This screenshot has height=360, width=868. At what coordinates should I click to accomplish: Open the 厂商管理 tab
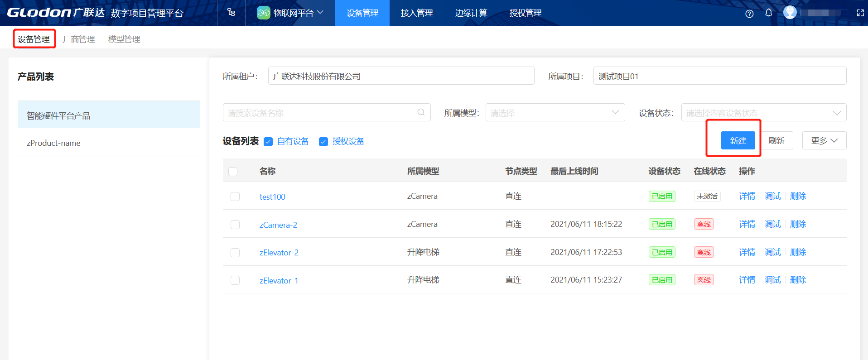[79, 39]
